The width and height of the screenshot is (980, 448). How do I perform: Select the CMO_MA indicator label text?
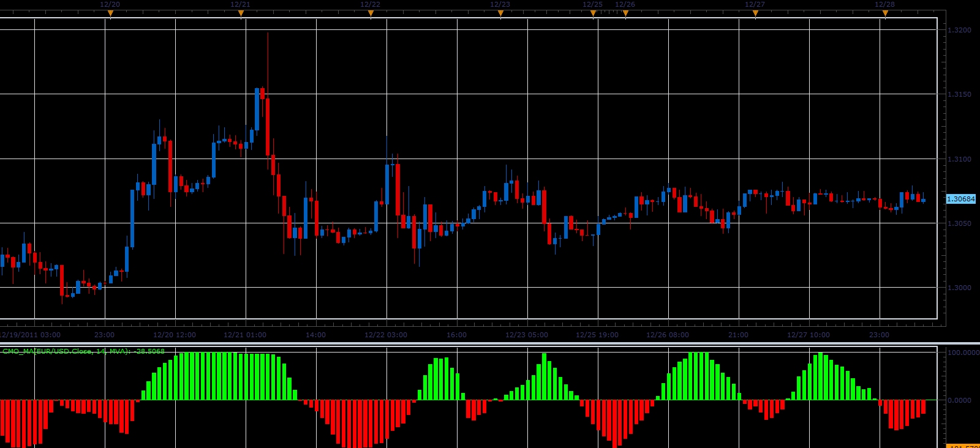83,351
